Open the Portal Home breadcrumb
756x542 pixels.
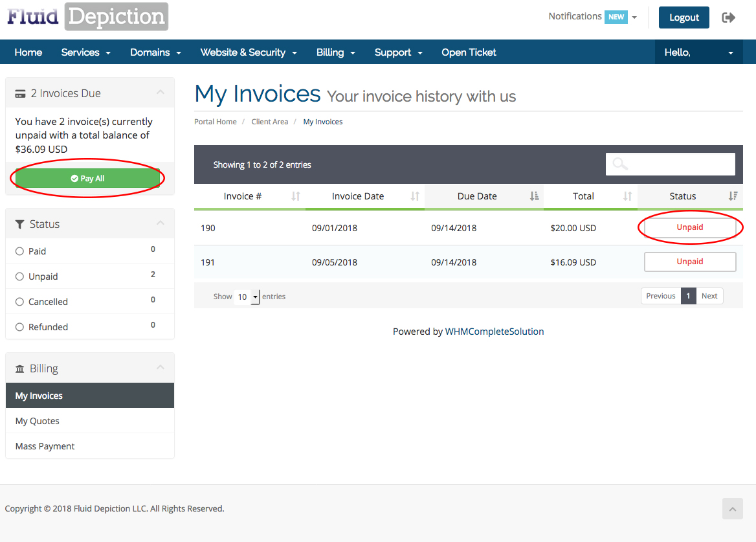click(x=216, y=122)
